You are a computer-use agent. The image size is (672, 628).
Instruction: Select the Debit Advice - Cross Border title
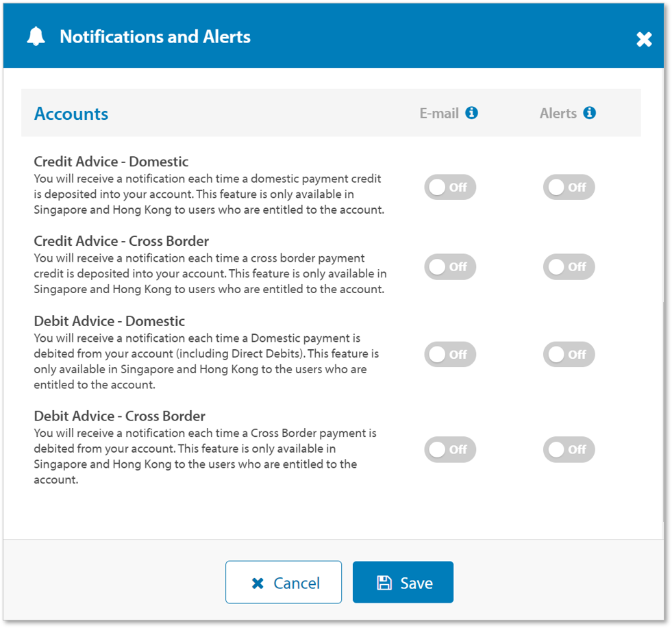[x=119, y=416]
